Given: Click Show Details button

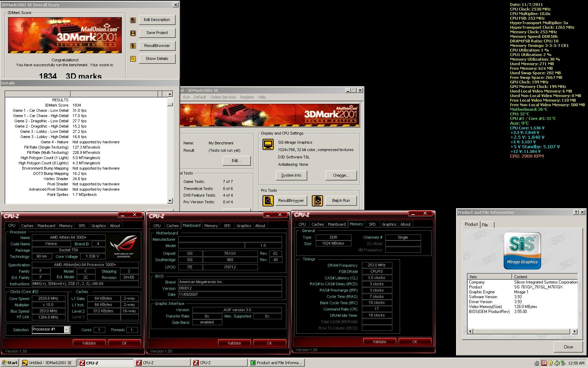Looking at the screenshot, I should pos(157,59).
